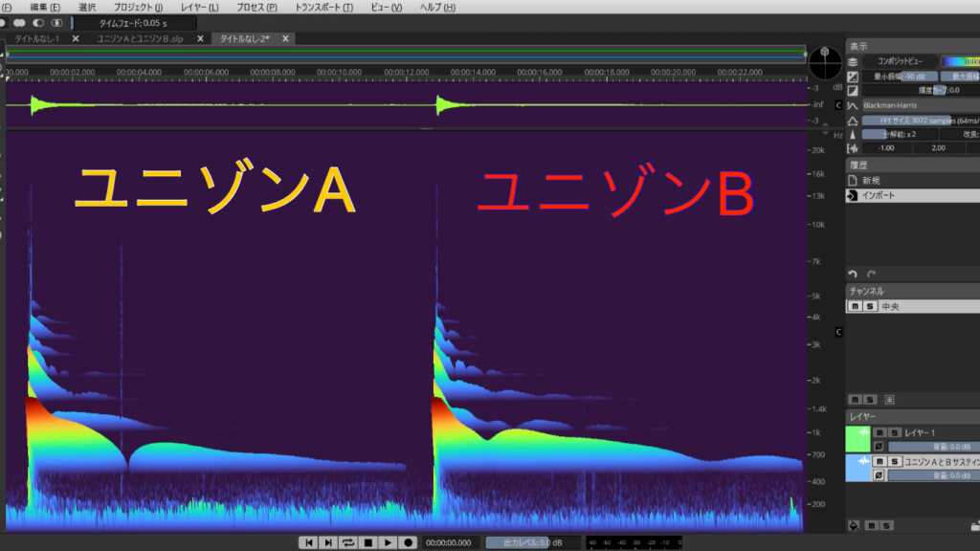
Task: Open the Blackman-Harris window type dropdown
Action: [x=919, y=105]
